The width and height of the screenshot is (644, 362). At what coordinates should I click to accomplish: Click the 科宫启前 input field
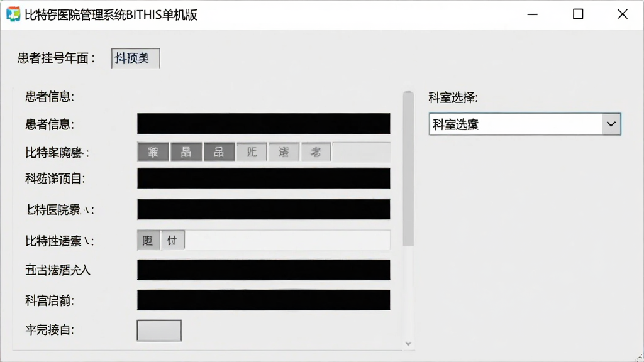[264, 300]
